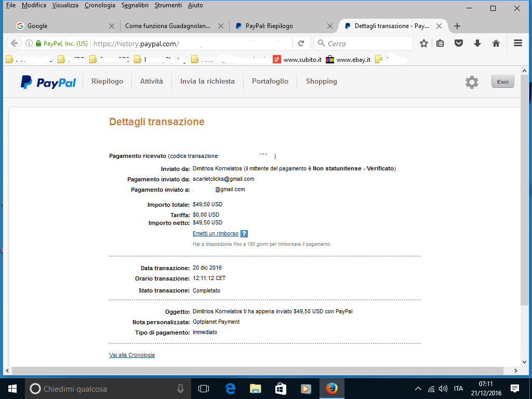Save page to Pocket icon
Viewport: 532px width, 399px height.
pyautogui.click(x=459, y=44)
